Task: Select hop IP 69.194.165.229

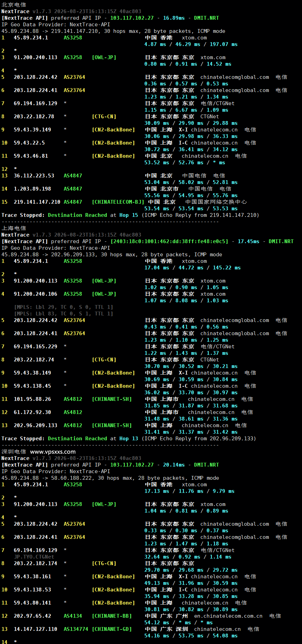Action: (36, 347)
